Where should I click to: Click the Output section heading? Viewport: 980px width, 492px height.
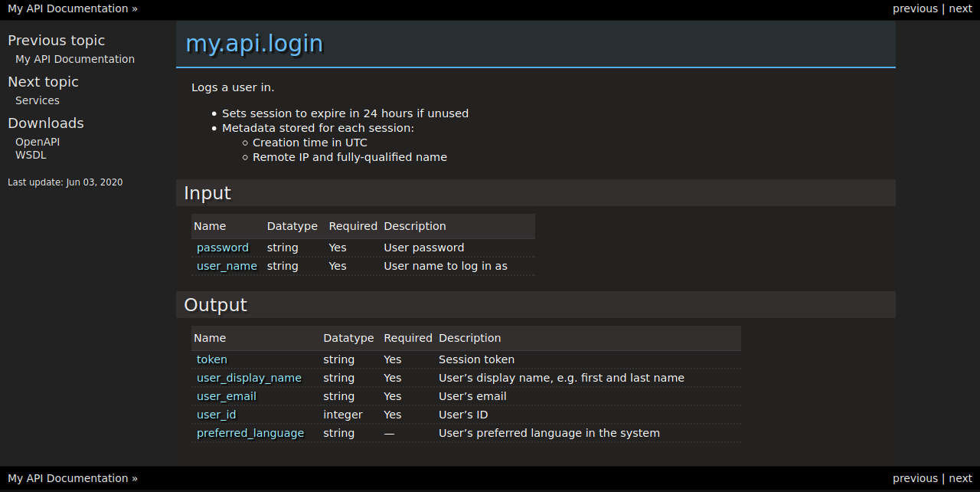215,305
